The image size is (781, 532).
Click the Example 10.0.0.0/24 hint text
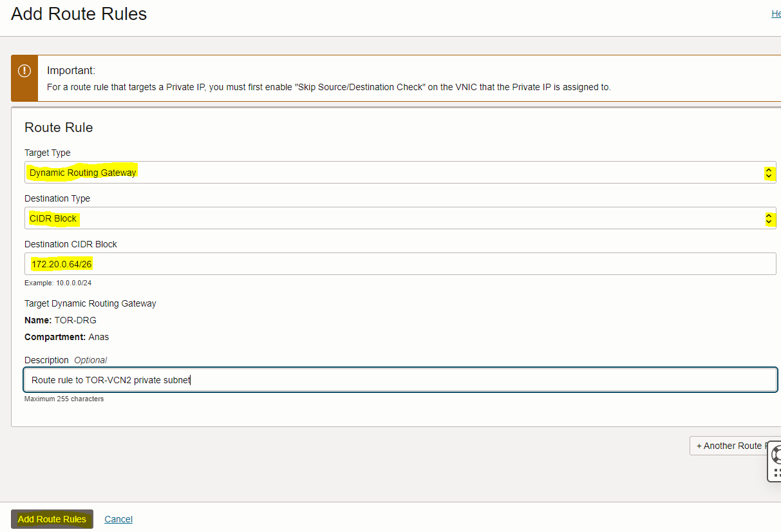58,283
